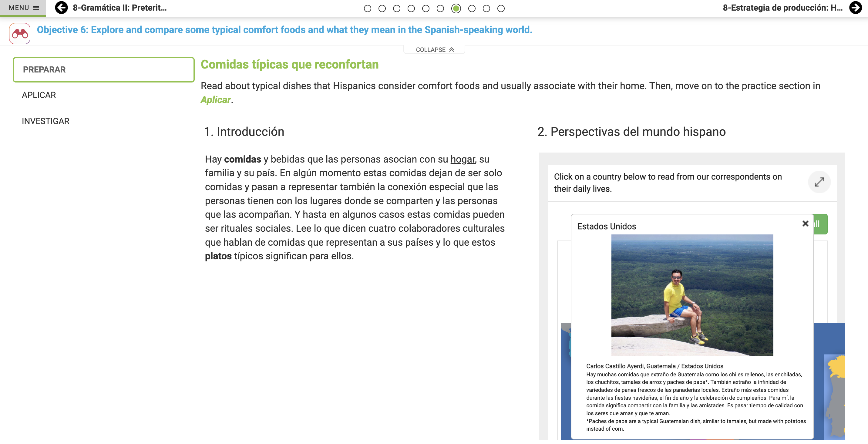
Task: Select the PREPARAR tab
Action: 103,69
